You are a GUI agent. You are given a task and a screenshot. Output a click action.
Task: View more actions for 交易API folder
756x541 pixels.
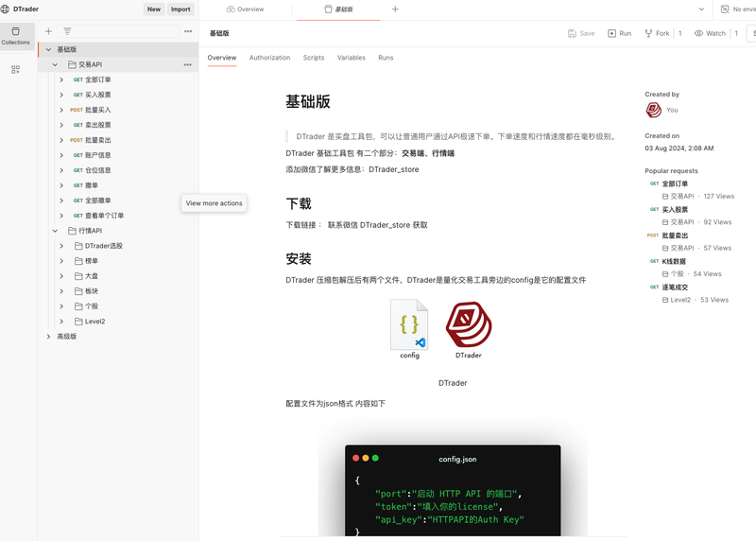[187, 64]
